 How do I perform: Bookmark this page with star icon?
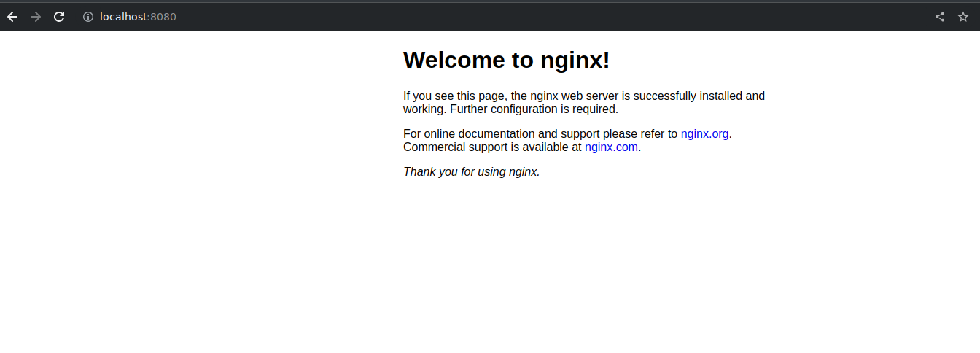click(963, 17)
